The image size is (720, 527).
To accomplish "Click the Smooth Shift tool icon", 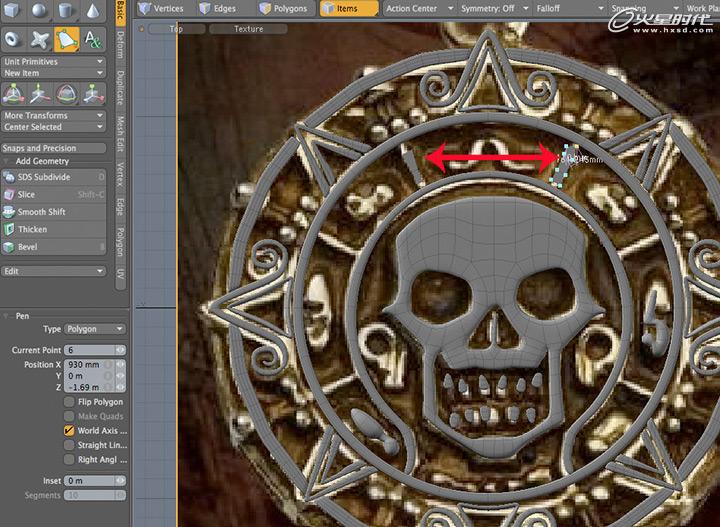I will [x=9, y=212].
